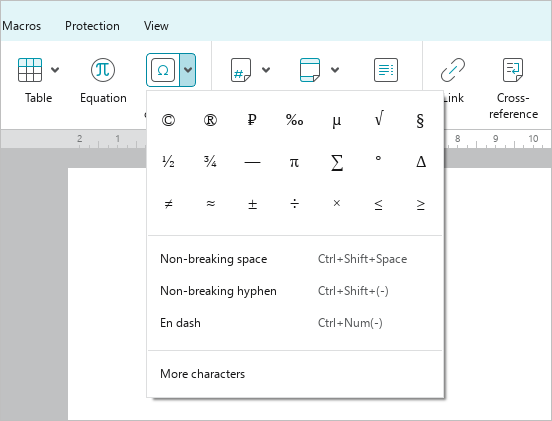This screenshot has height=421, width=552.
Task: Insert a Link using chain icon
Action: tap(453, 70)
